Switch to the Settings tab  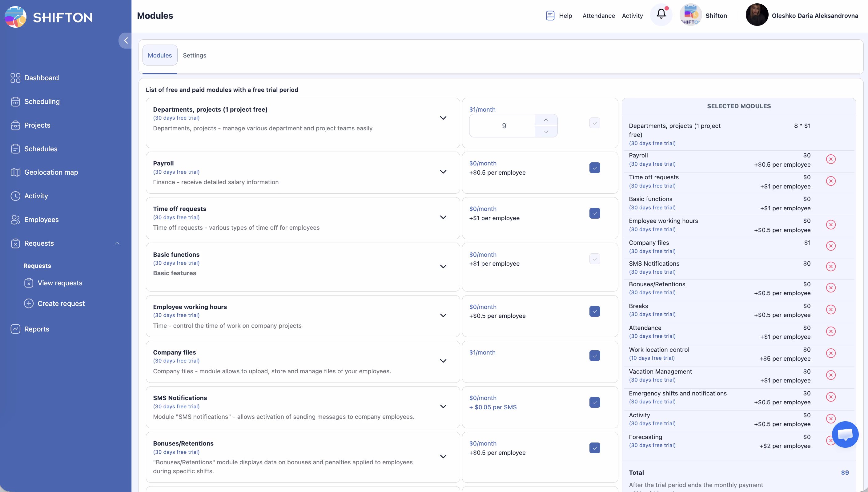195,55
